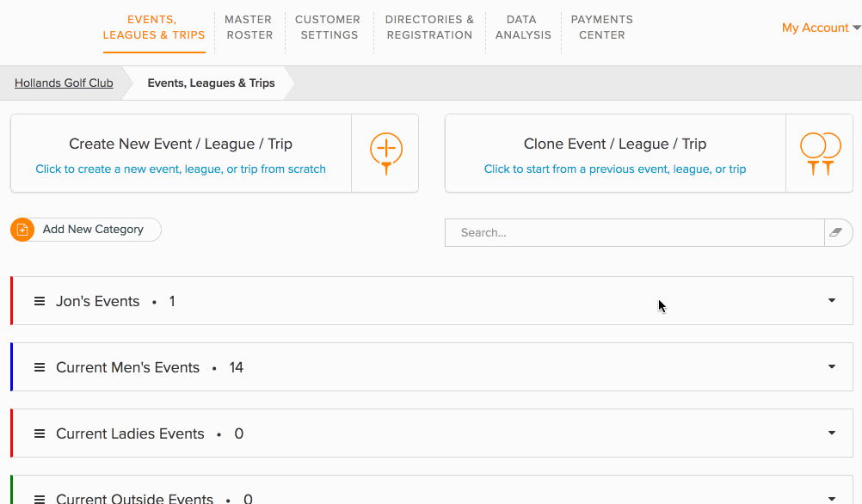Screen dimensions: 862x504
Task: Open the Customer Settings tab
Action: pos(329,28)
